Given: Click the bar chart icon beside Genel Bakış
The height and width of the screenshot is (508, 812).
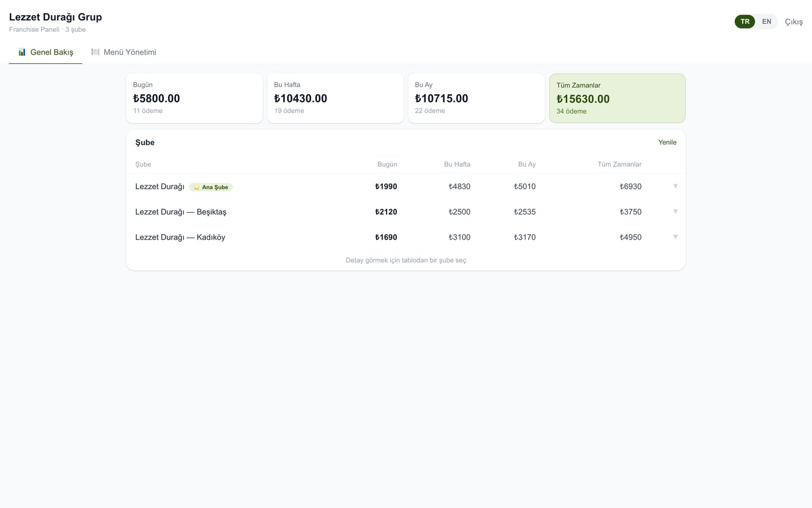Looking at the screenshot, I should pyautogui.click(x=22, y=52).
